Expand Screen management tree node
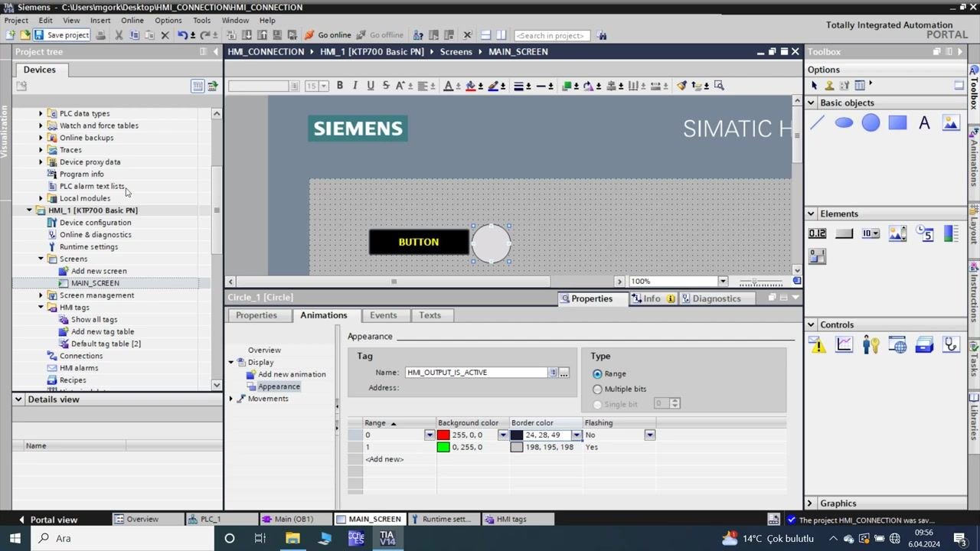980x551 pixels. [41, 295]
